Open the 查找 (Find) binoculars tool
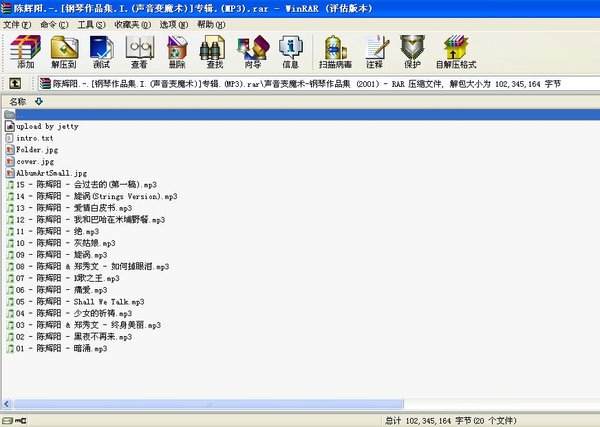 pyautogui.click(x=214, y=52)
